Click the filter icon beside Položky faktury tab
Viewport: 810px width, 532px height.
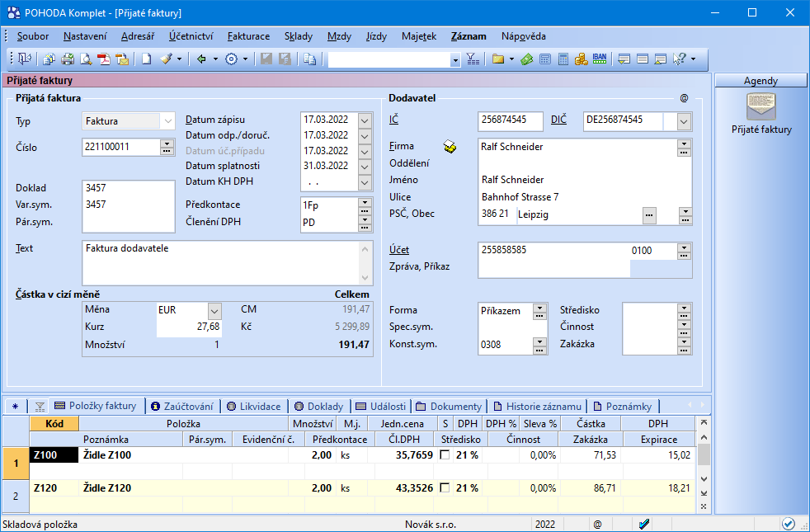tap(40, 407)
